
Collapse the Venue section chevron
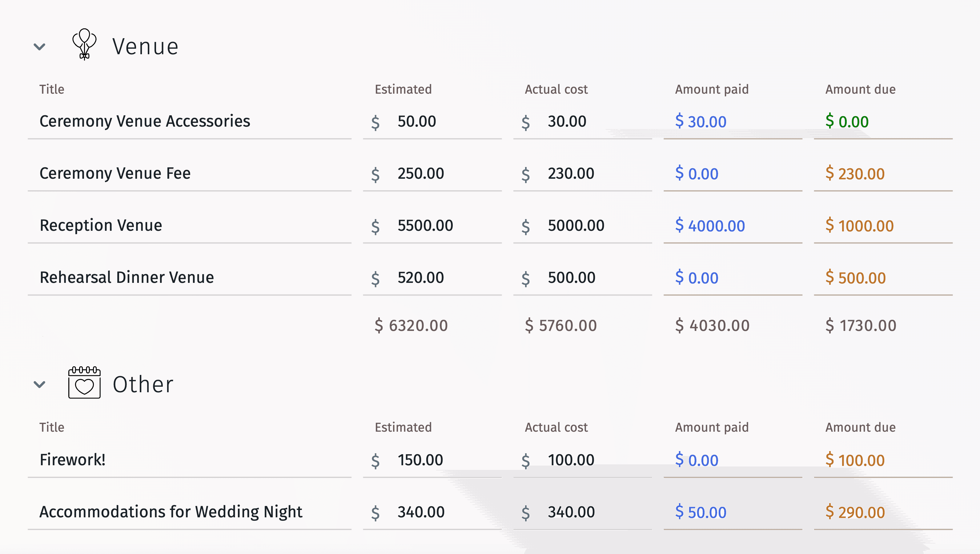tap(40, 47)
